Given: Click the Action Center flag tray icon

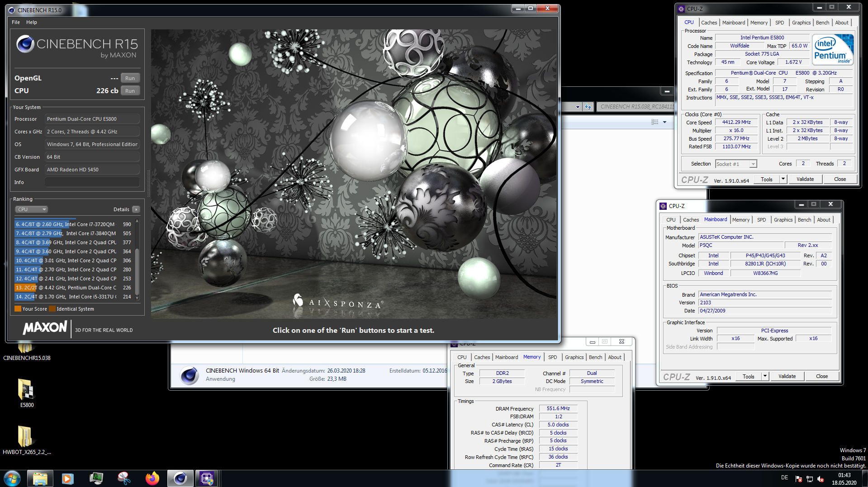Looking at the screenshot, I should pyautogui.click(x=798, y=479).
